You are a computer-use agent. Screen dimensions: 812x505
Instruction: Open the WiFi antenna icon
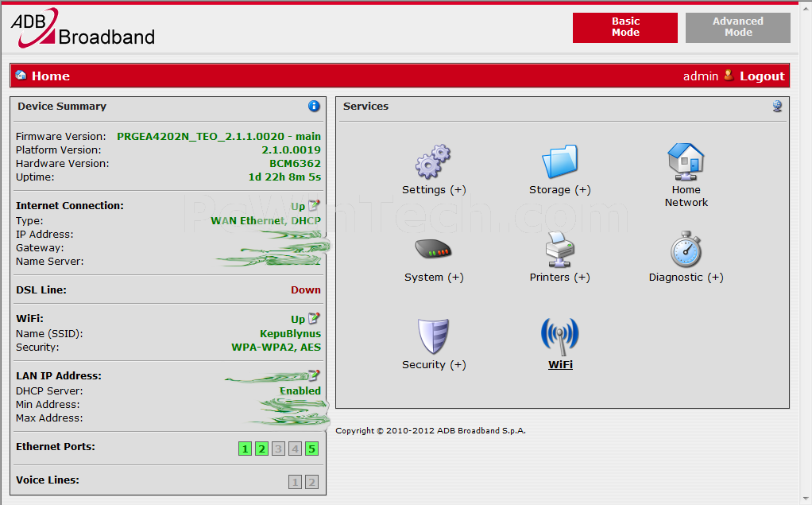click(x=560, y=336)
